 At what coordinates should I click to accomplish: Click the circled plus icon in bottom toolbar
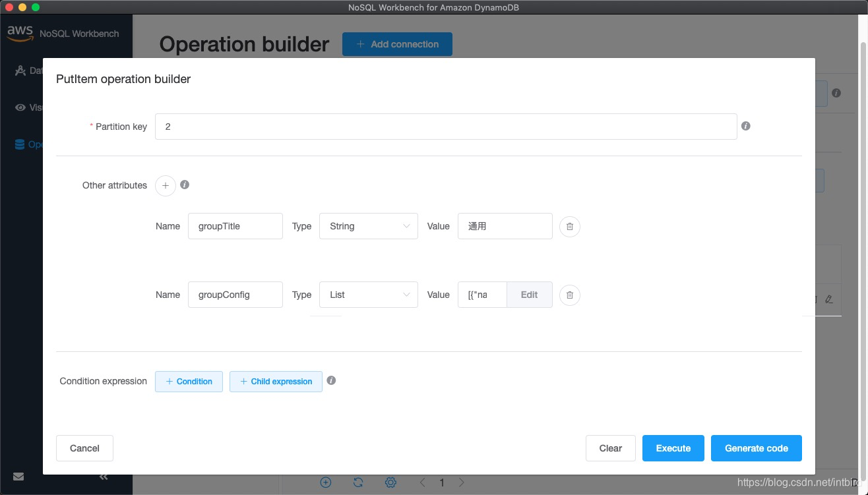coord(326,482)
